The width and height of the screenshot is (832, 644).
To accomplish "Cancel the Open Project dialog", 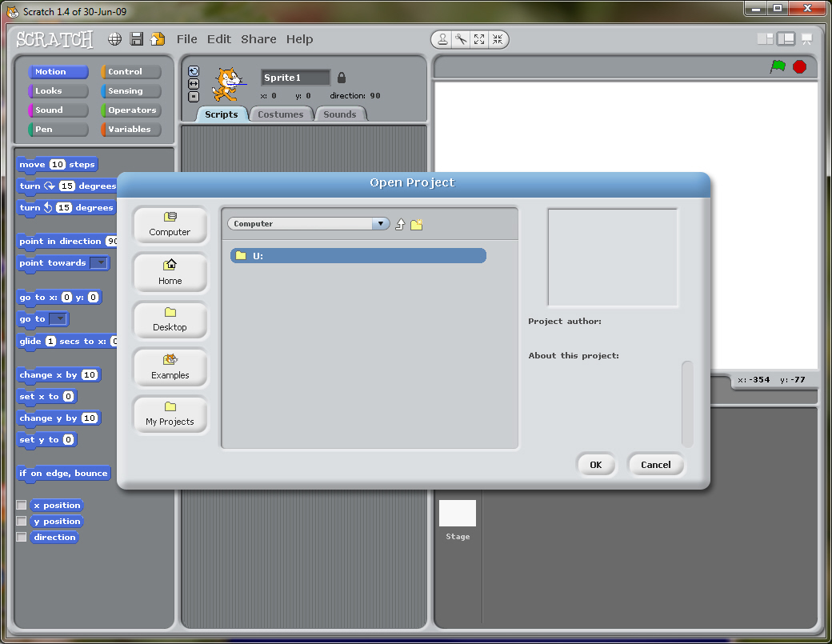I will click(x=656, y=465).
